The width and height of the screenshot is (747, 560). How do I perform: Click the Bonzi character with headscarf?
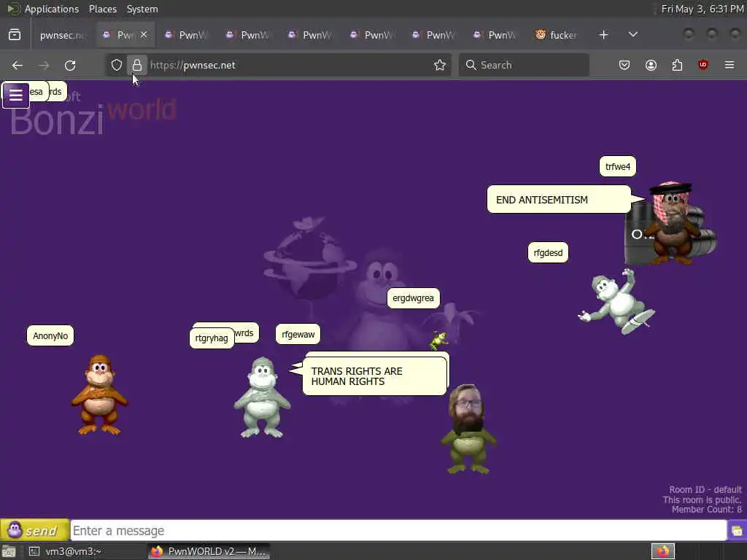tap(672, 223)
